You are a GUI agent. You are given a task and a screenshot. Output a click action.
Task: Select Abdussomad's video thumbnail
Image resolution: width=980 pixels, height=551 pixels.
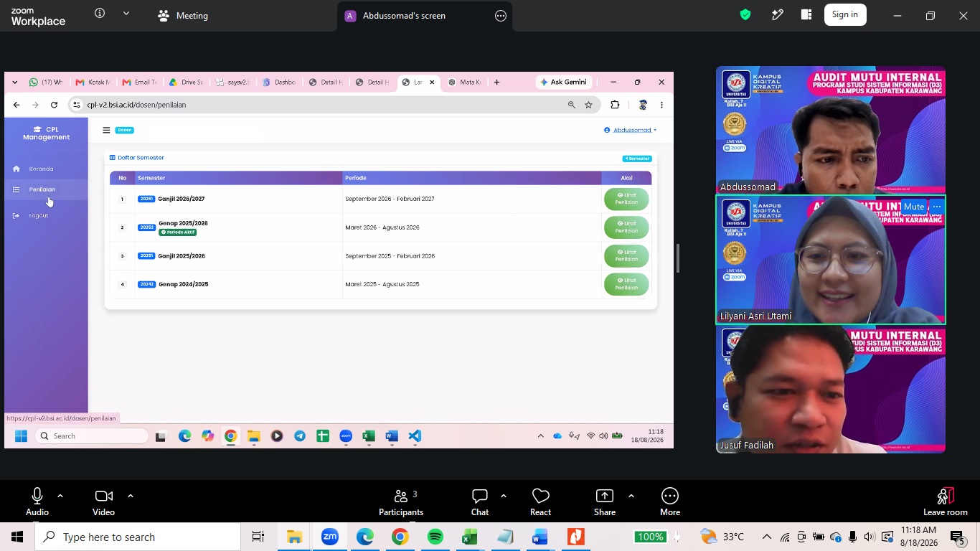pyautogui.click(x=831, y=130)
